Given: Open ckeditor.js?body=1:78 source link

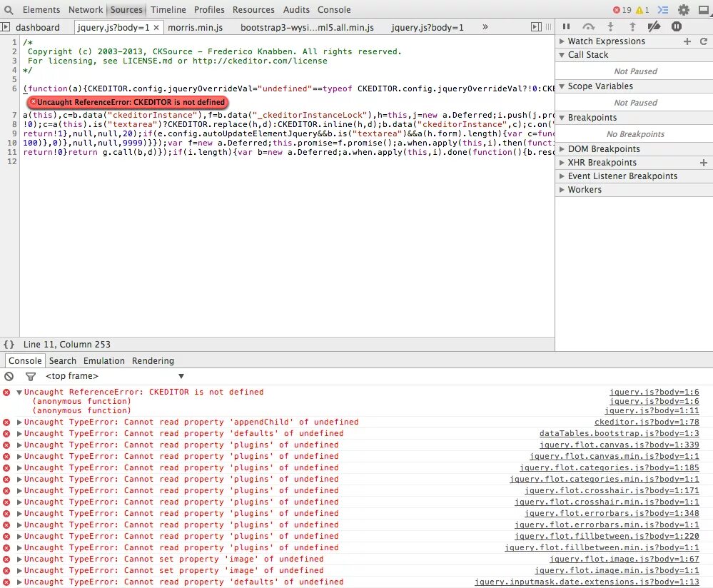Looking at the screenshot, I should coord(647,422).
